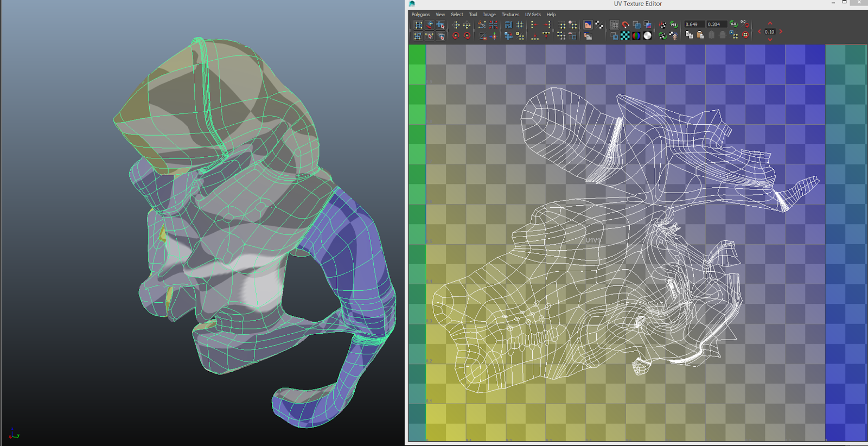Click the red converging arrows sew icon
The height and width of the screenshot is (446, 868).
point(493,24)
